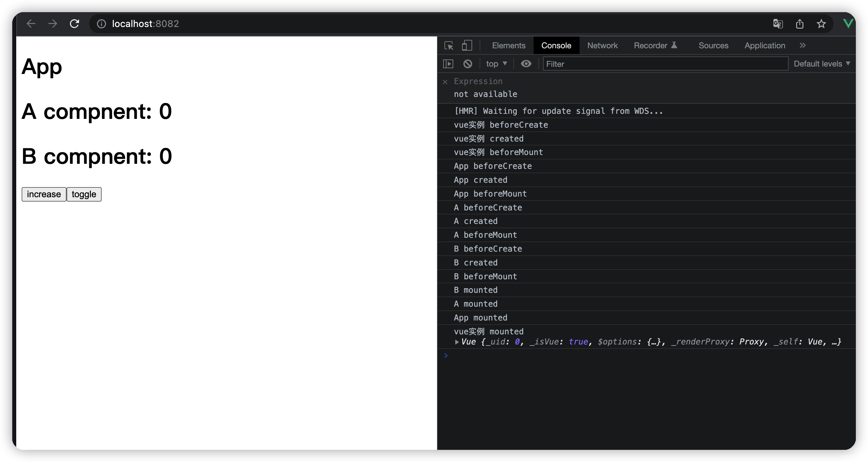Click the 'vue实例 beforeMount' log line
This screenshot has height=462, width=868.
coord(646,152)
